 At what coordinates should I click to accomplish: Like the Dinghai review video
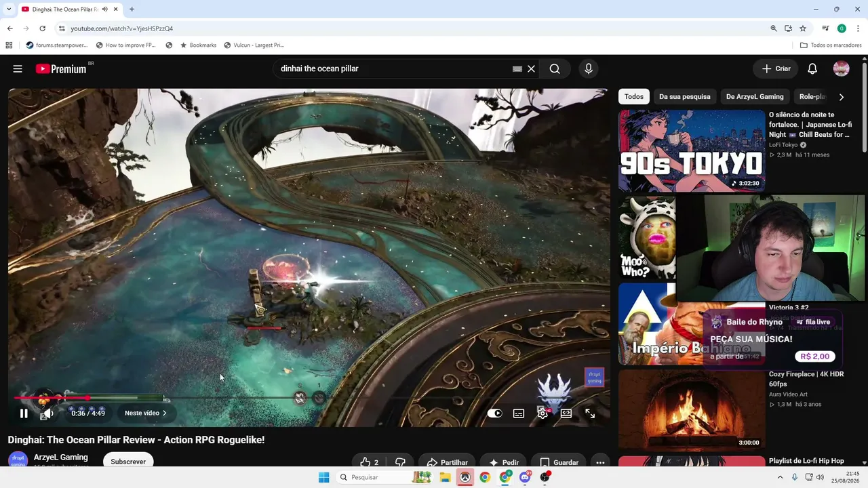point(370,462)
